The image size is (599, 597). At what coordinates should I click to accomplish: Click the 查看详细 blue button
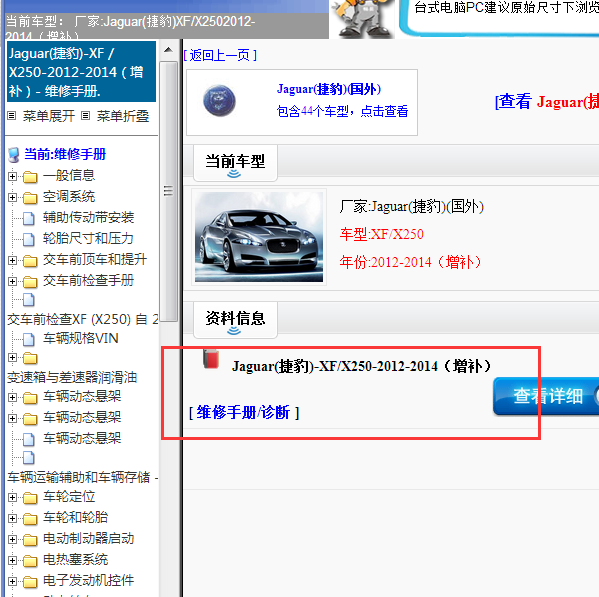(x=546, y=396)
